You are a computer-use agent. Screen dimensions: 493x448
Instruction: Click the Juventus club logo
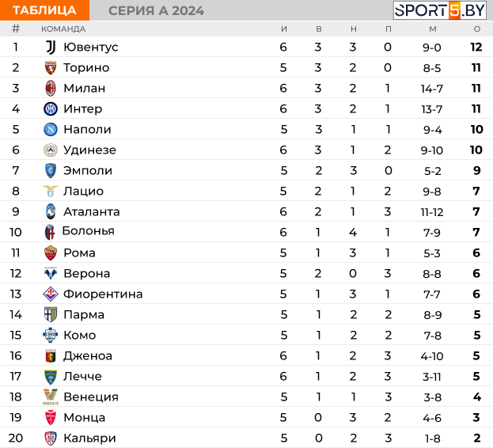[51, 47]
